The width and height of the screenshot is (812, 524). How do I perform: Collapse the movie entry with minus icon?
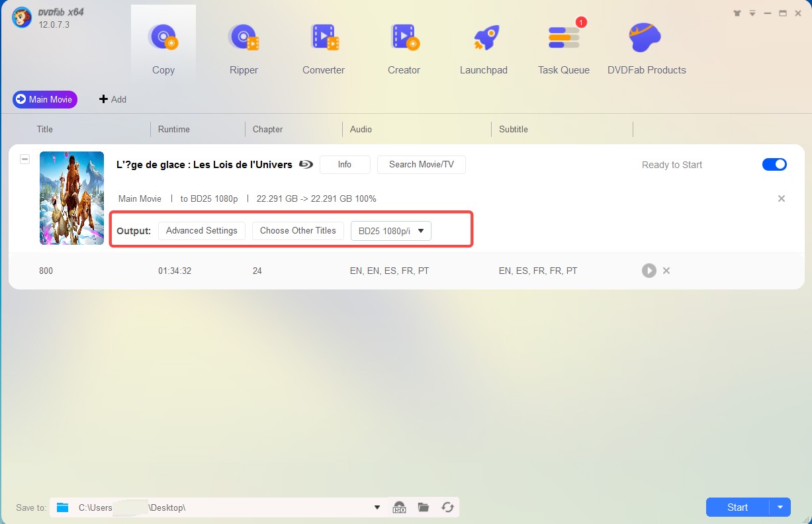[x=24, y=159]
